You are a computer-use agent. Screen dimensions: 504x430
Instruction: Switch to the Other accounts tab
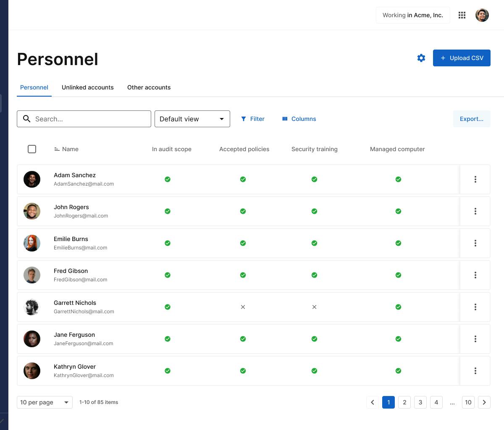point(149,87)
